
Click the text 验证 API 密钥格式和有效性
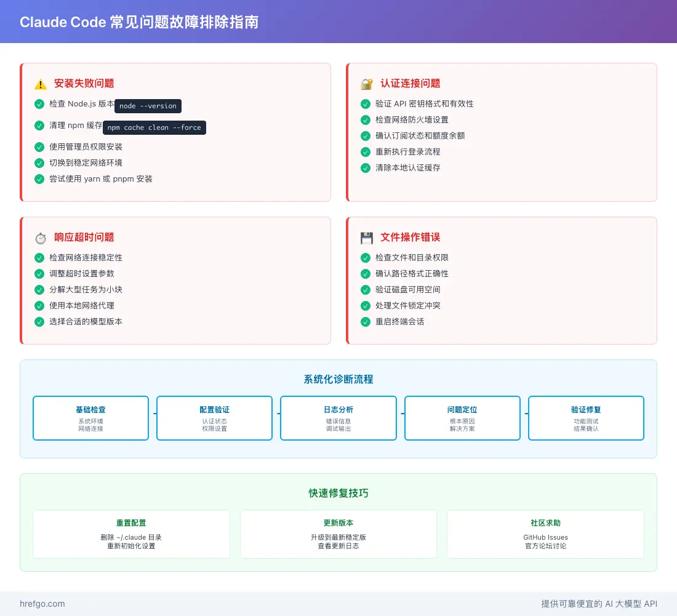425,104
